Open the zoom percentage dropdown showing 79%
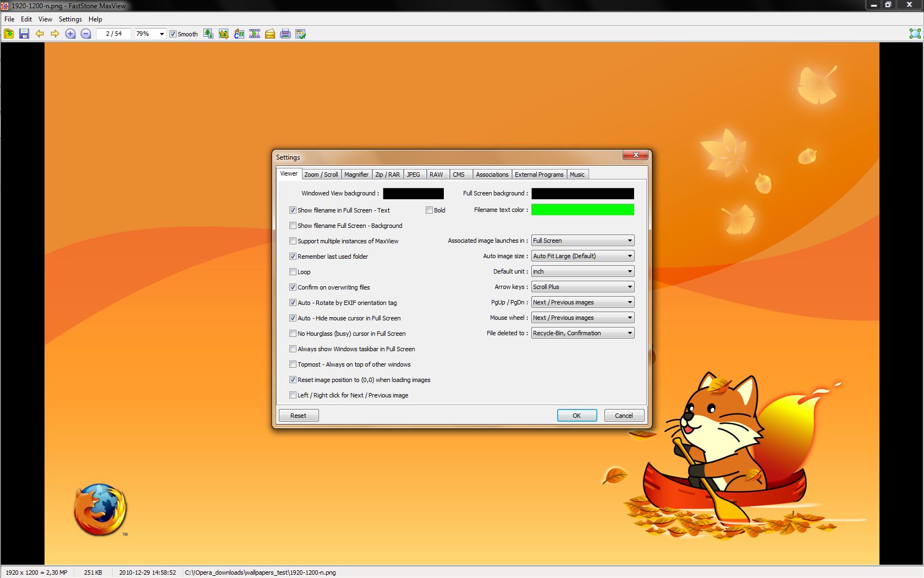This screenshot has height=578, width=924. tap(162, 34)
